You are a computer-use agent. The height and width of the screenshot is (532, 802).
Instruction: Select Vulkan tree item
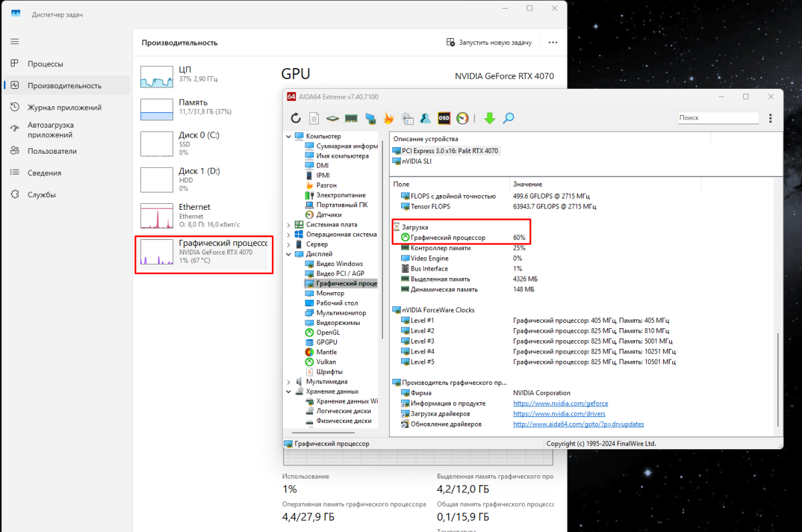pyautogui.click(x=321, y=362)
